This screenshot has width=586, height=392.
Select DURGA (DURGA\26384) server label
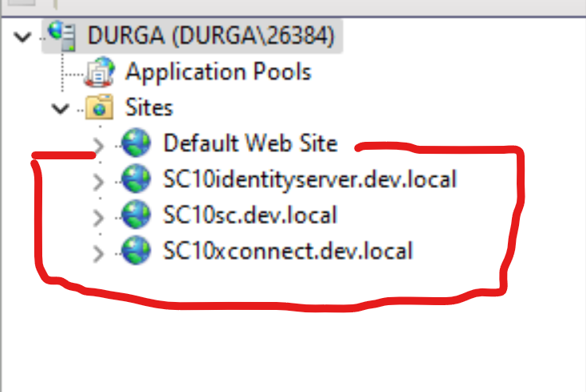[210, 36]
